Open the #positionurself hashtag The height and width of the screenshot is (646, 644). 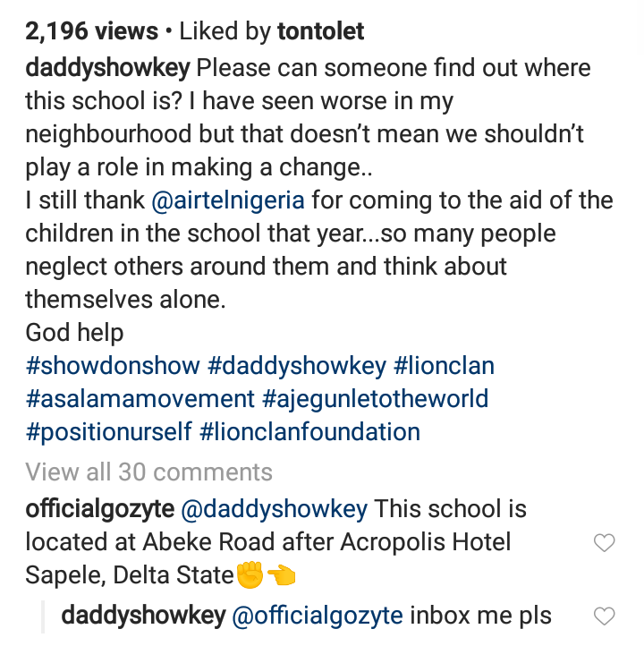pos(108,432)
